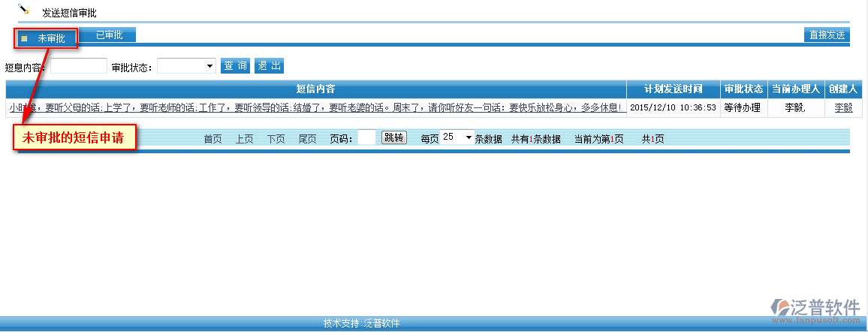
Task: Go to 下页 next page
Action: tap(276, 138)
